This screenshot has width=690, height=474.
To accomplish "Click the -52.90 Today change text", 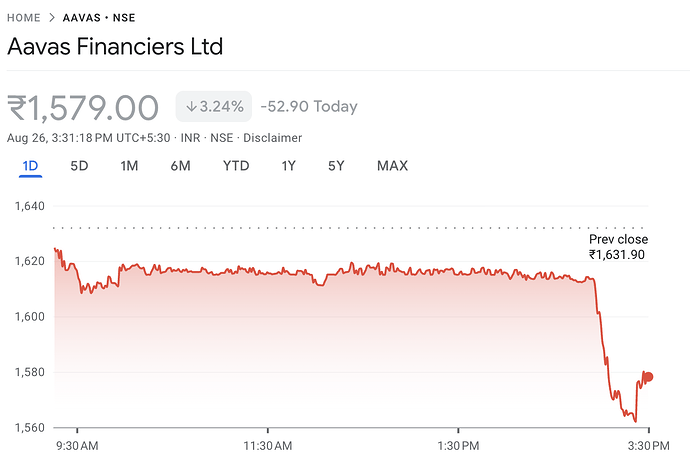I will tap(308, 107).
